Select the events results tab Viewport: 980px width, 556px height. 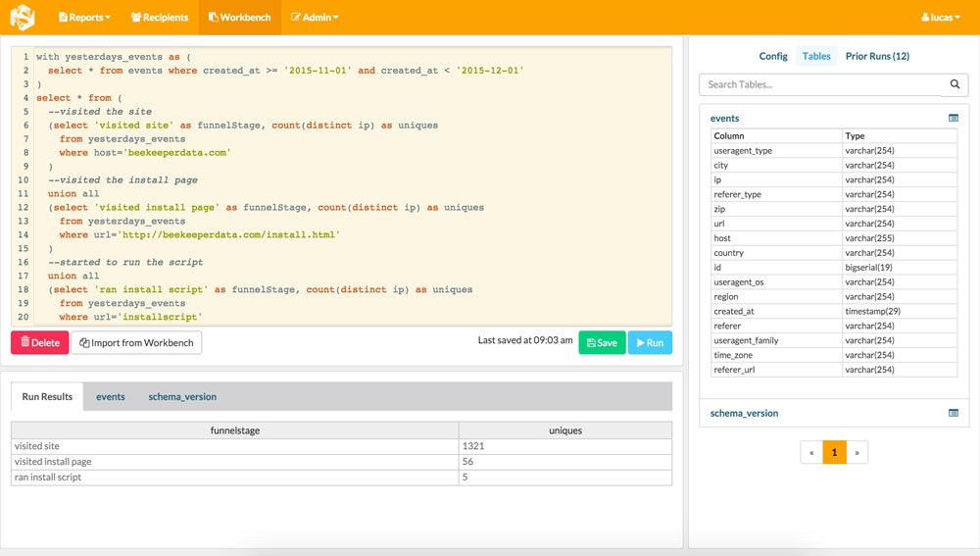[111, 397]
